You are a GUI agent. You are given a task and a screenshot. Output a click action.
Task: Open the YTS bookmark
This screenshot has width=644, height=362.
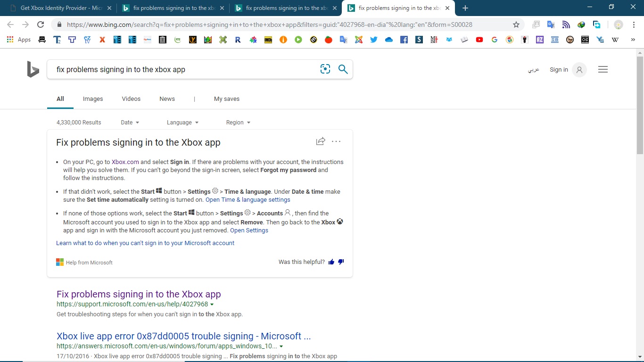[178, 40]
